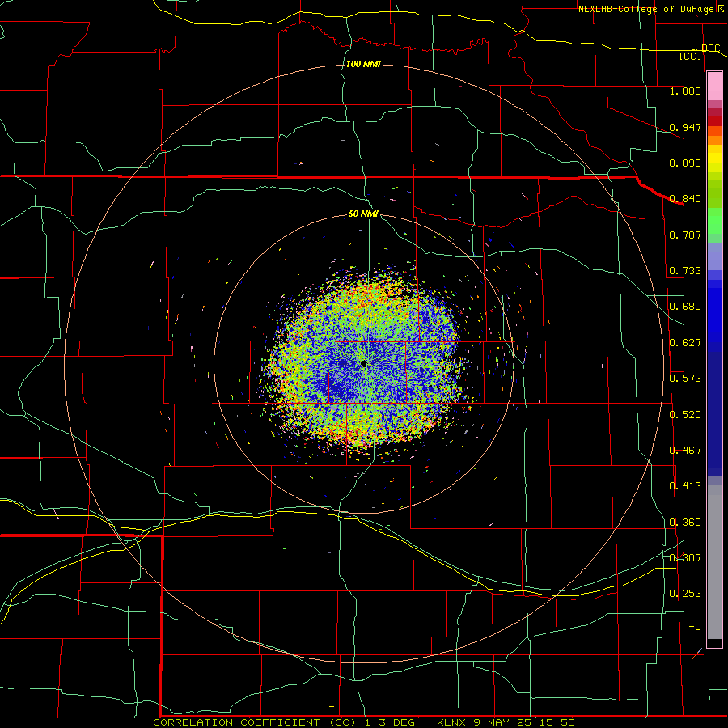Click the gray section of the color bar
This screenshot has width=728, height=728.
tap(714, 562)
